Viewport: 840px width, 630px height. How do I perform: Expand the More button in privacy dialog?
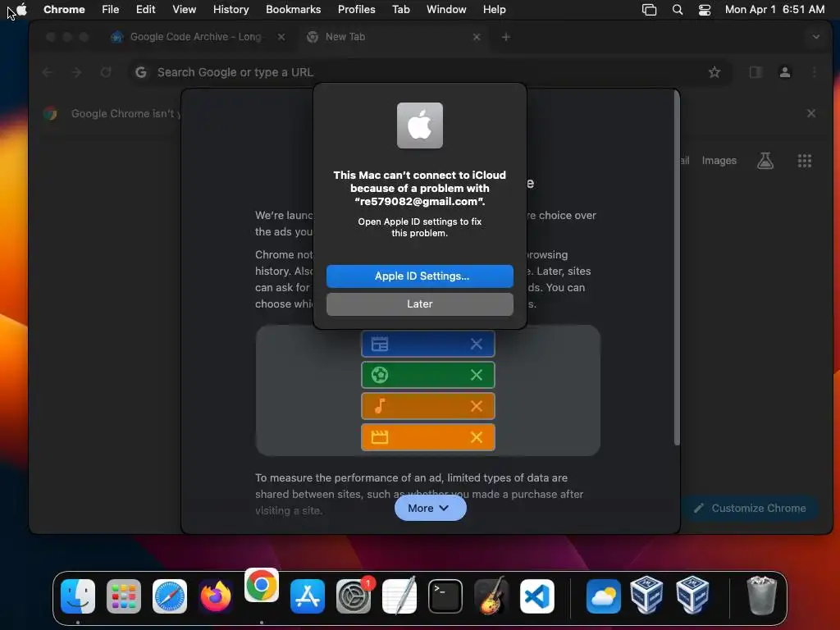click(x=430, y=508)
